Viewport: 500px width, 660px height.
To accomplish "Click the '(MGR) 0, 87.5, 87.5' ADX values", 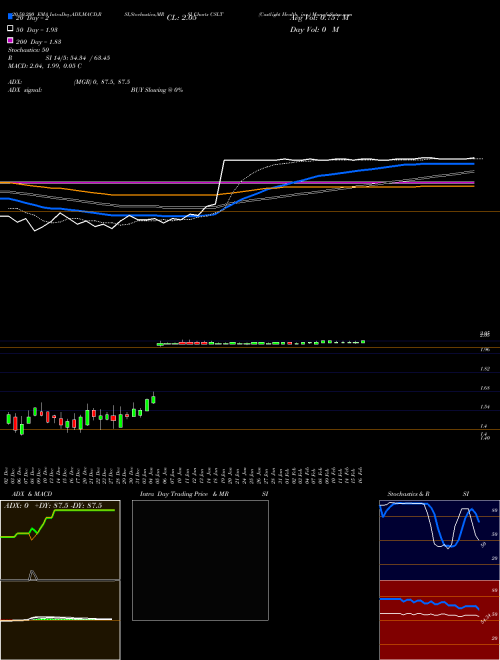I will pyautogui.click(x=102, y=82).
